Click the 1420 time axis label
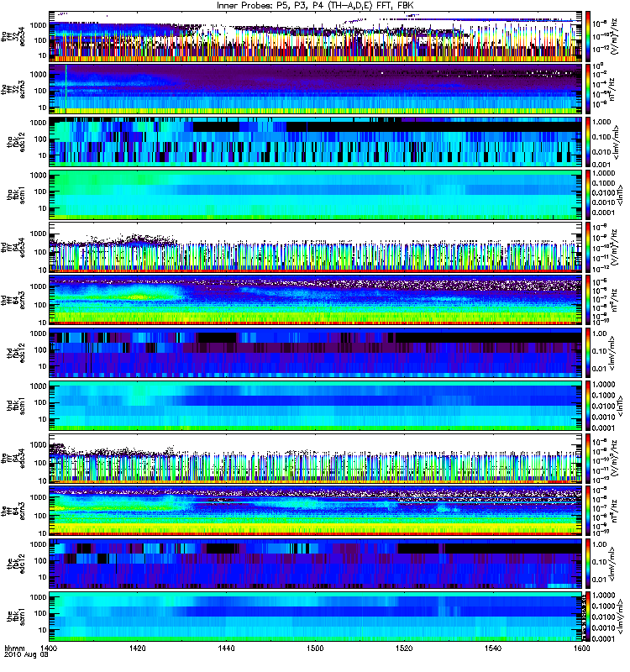The width and height of the screenshot is (630, 672). [138, 648]
